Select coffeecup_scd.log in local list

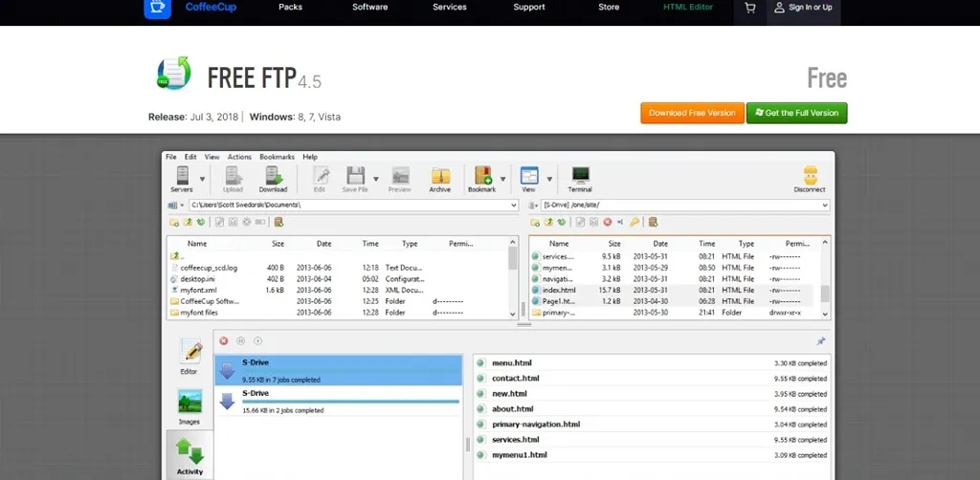click(209, 268)
